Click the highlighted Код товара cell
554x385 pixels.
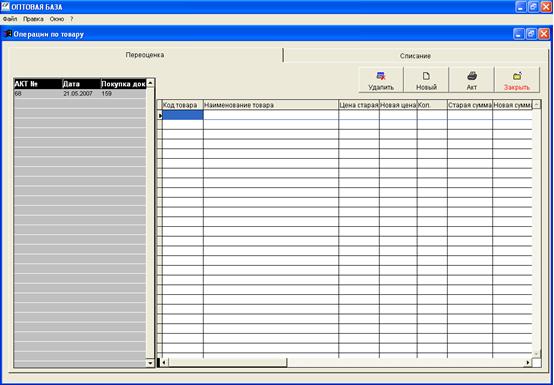183,115
